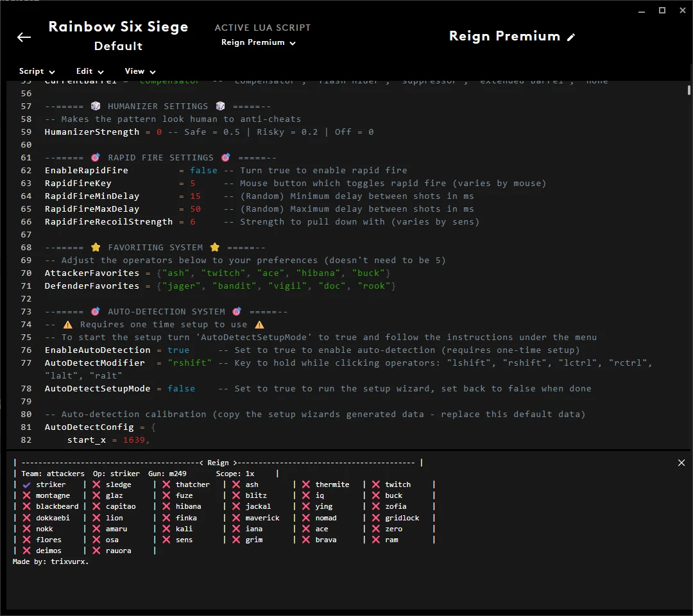Click the back arrow icon
The height and width of the screenshot is (616, 693).
click(24, 37)
